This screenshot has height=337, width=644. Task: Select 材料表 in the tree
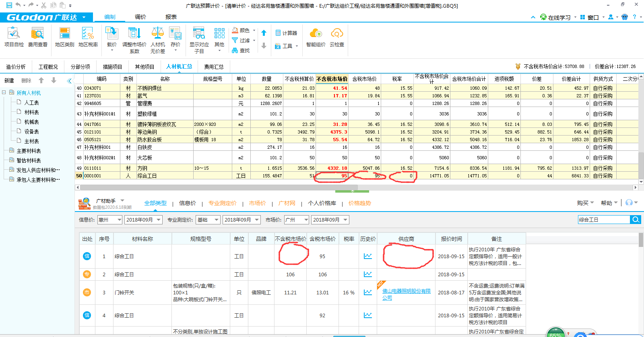tap(31, 112)
